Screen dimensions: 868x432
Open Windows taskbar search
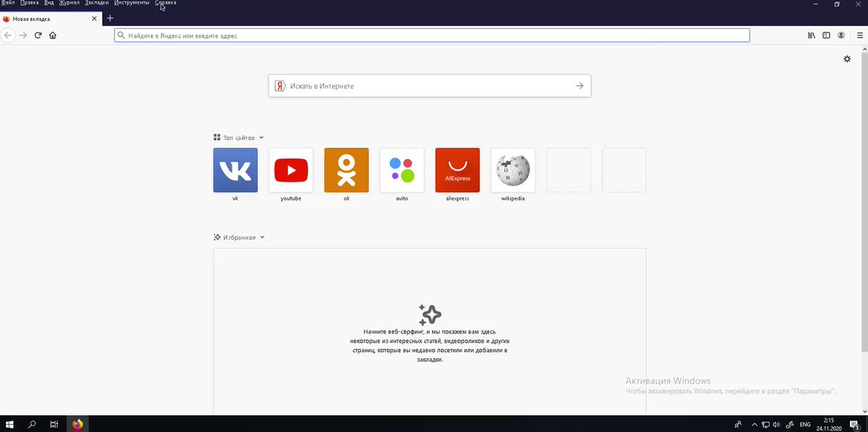pyautogui.click(x=32, y=424)
